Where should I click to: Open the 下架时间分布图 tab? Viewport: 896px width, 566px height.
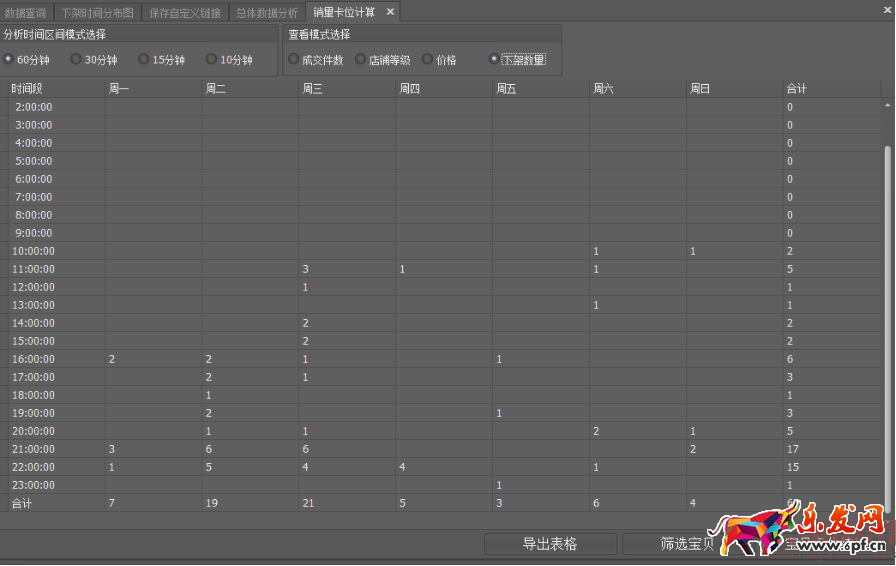pyautogui.click(x=97, y=13)
